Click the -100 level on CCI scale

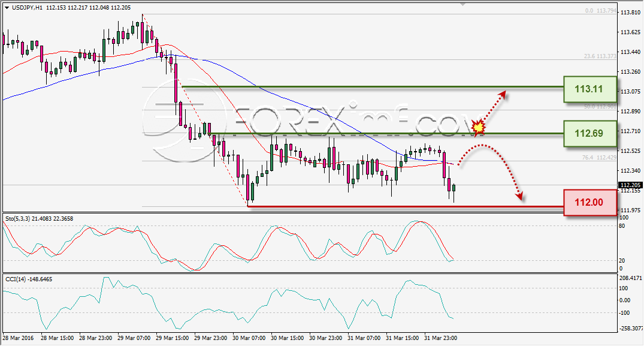(x=624, y=313)
